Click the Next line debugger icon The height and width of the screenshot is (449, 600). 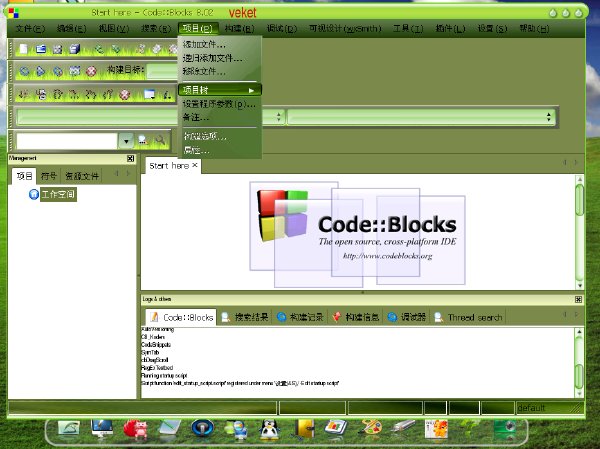point(57,94)
